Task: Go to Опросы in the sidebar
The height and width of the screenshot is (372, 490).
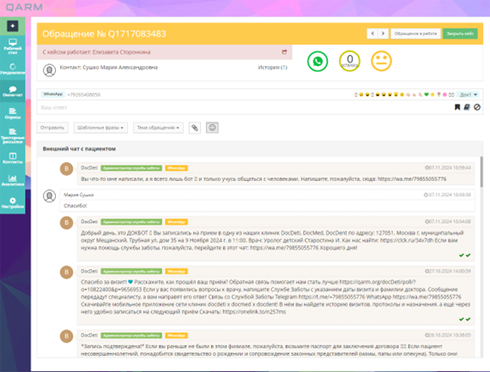Action: click(12, 113)
